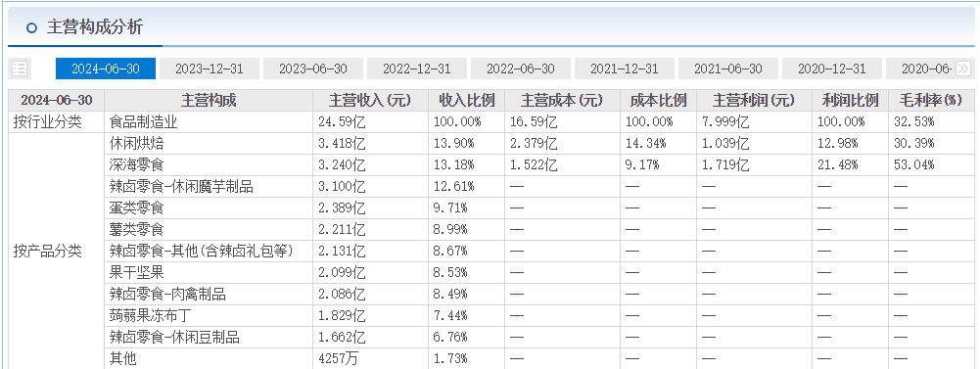The height and width of the screenshot is (369, 980).
Task: Click the 4257万 revenue value
Action: coord(339,359)
